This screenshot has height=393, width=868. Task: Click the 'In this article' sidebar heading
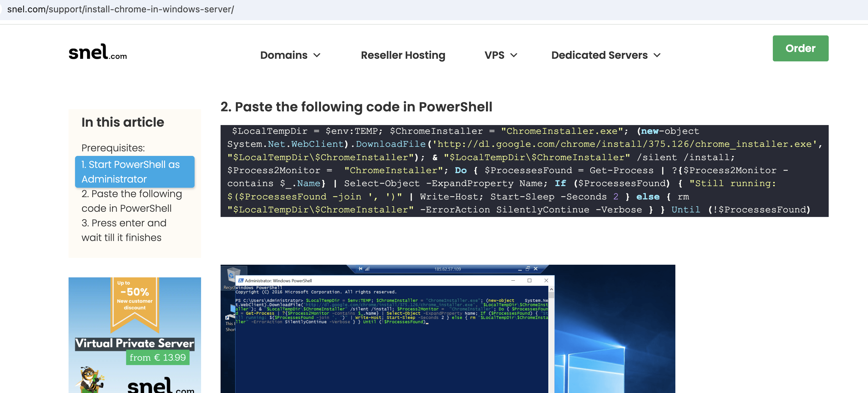coord(123,122)
